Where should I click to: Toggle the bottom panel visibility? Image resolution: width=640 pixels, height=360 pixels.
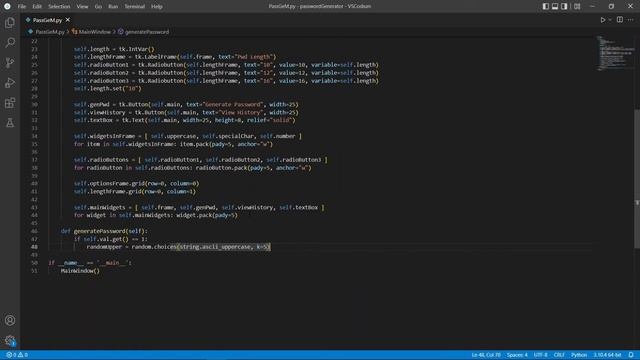coord(555,6)
